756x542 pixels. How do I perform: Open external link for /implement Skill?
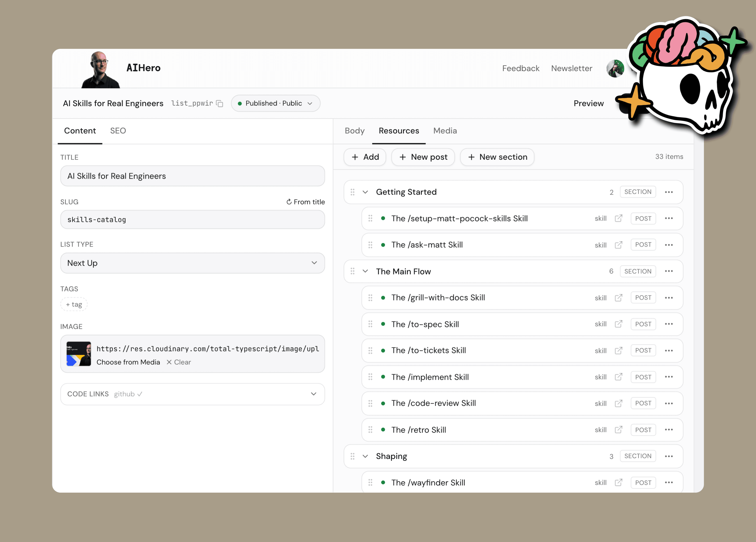pyautogui.click(x=618, y=377)
